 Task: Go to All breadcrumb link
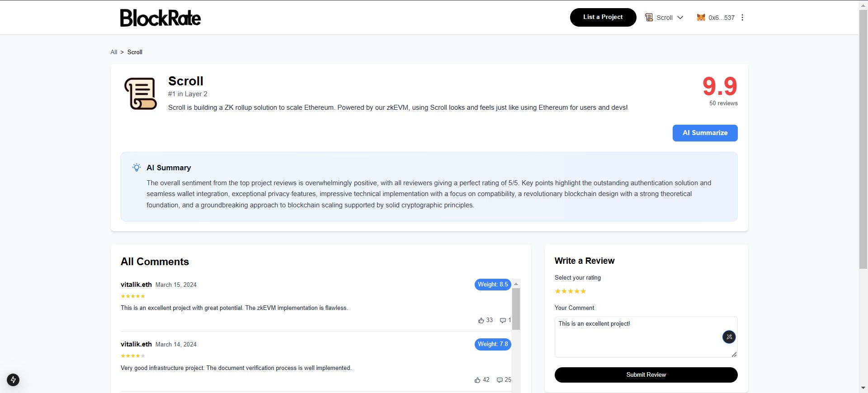click(x=114, y=52)
